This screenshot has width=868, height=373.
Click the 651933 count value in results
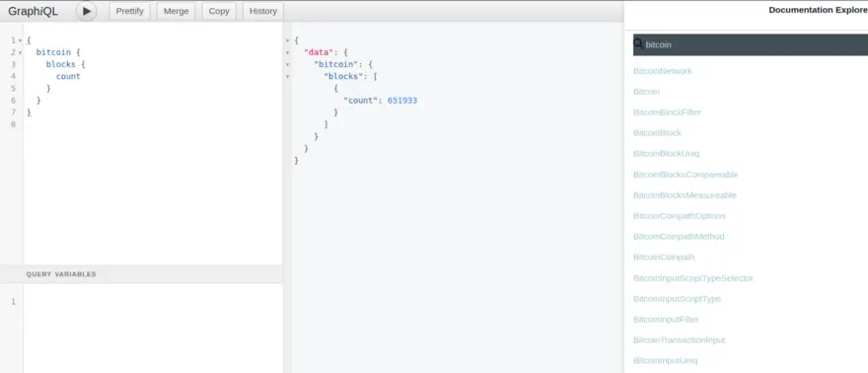point(401,101)
